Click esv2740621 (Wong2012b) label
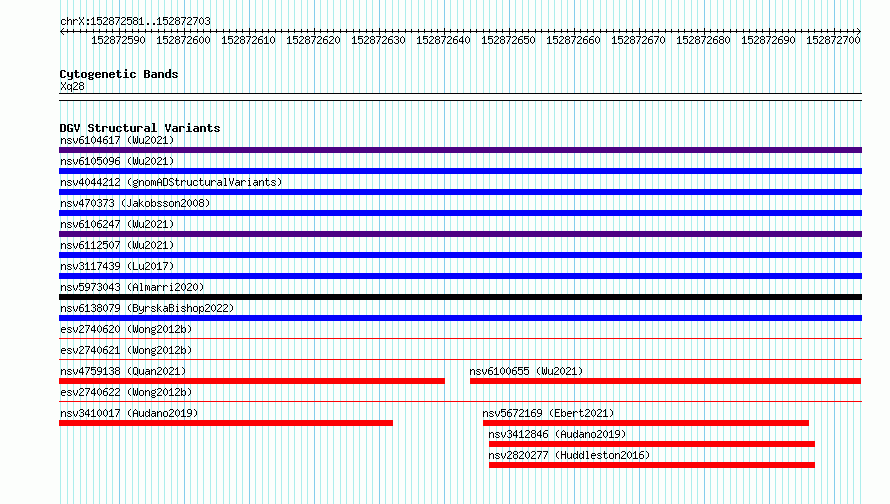The image size is (890, 504). pos(126,350)
